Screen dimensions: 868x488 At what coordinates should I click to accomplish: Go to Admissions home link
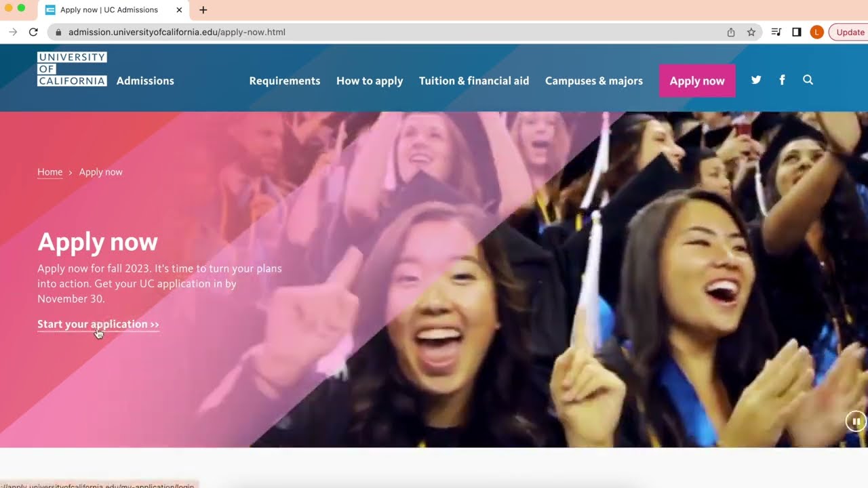[x=145, y=81]
